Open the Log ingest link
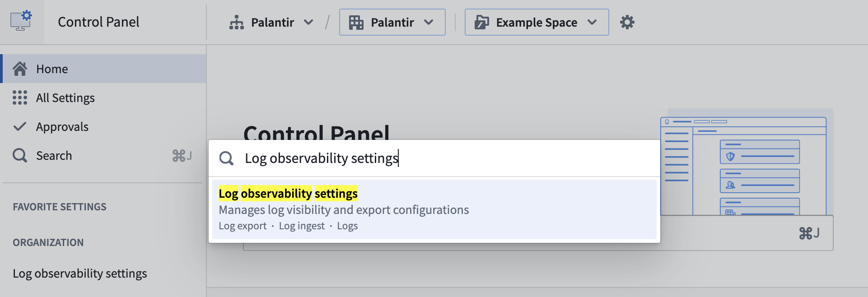Image resolution: width=868 pixels, height=297 pixels. pos(302,226)
